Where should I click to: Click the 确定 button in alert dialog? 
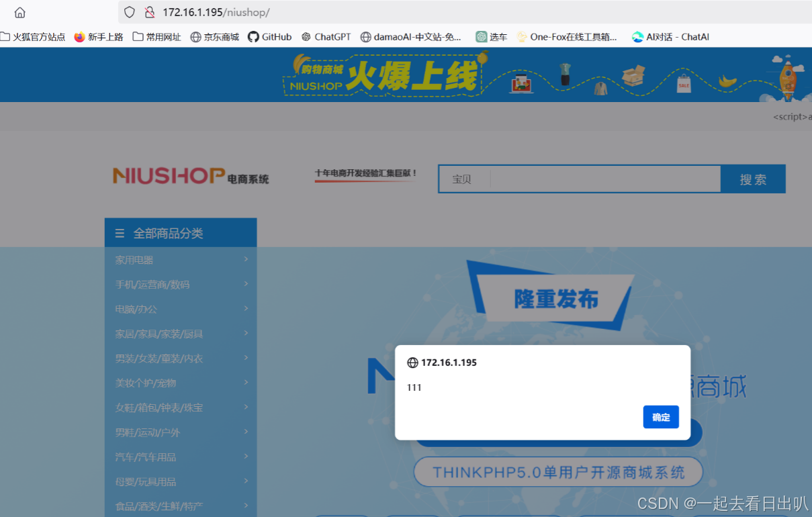pos(661,417)
